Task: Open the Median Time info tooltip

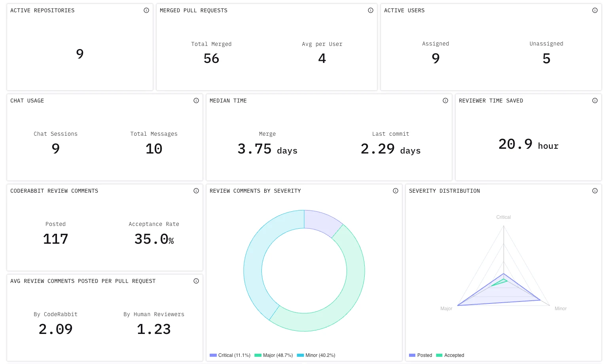Action: 445,100
